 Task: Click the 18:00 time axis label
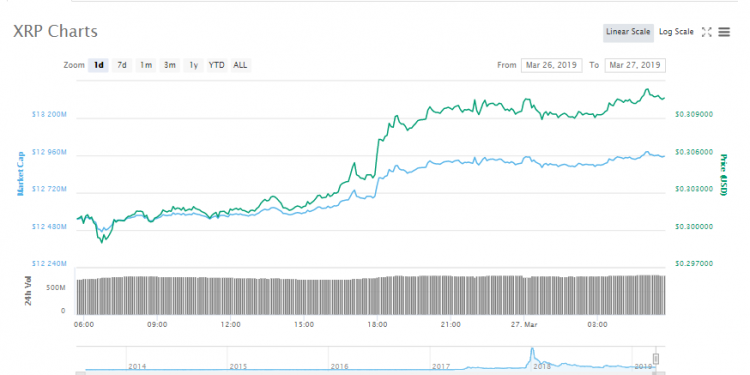pos(377,325)
